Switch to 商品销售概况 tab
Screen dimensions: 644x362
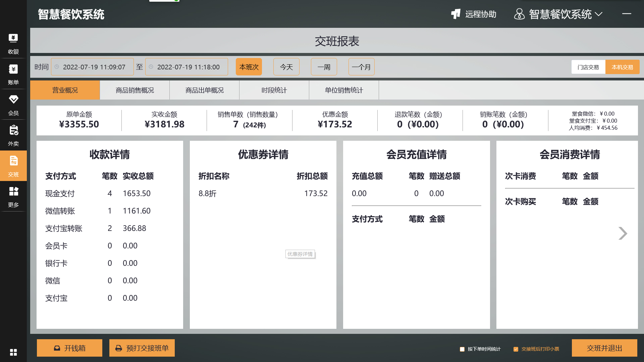point(135,90)
